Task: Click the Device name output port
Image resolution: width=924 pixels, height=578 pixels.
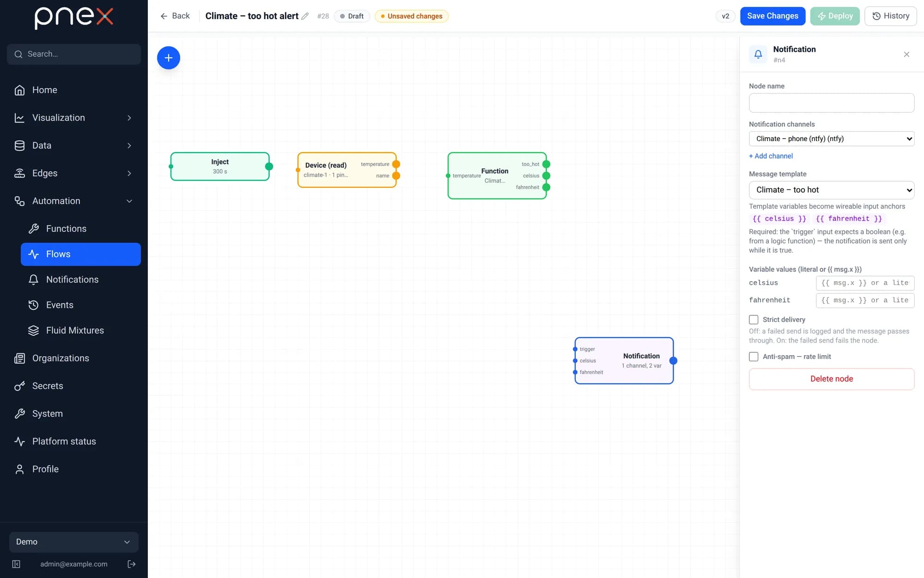Action: [x=396, y=176]
